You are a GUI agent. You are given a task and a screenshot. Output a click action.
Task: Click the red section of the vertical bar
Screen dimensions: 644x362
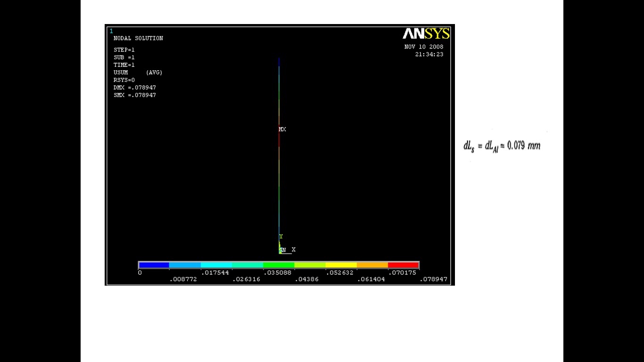coord(279,139)
